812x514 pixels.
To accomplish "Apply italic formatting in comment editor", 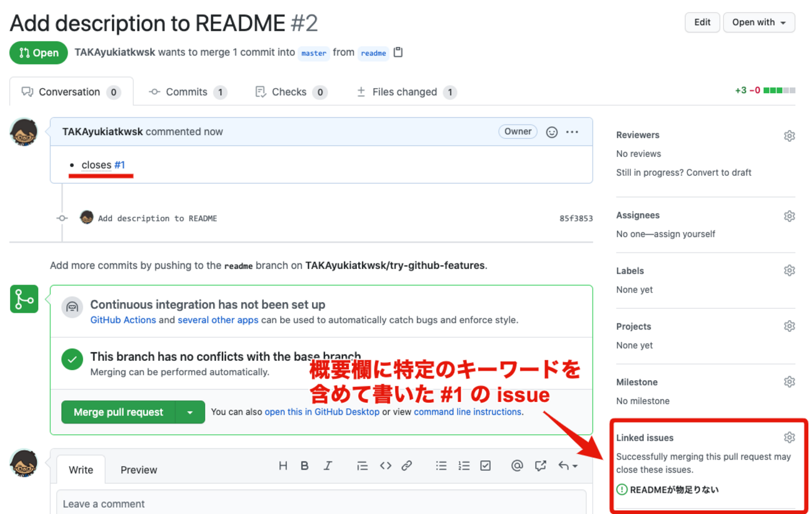I will tap(328, 466).
